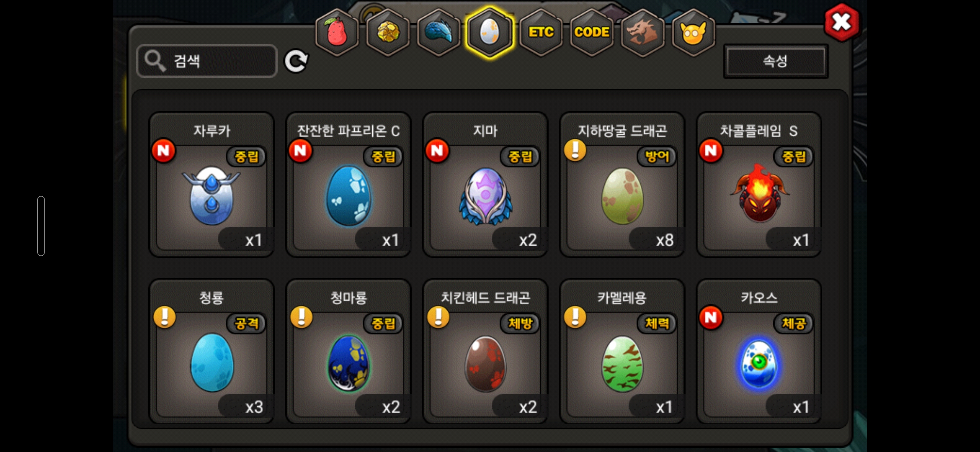
Task: Open the fruit food category tab
Action: pos(337,32)
